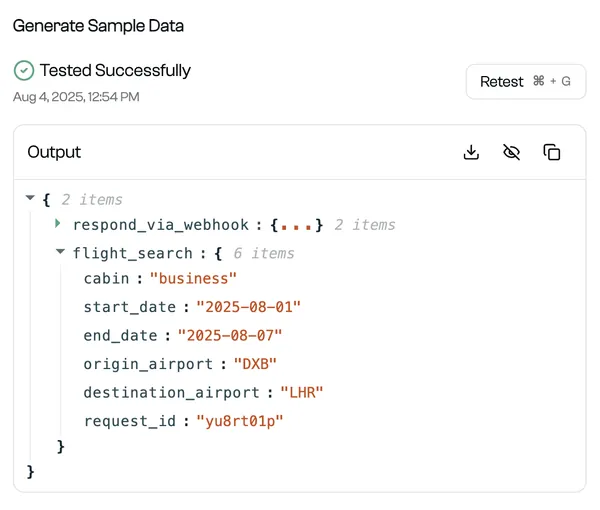Download the output data
This screenshot has height=510, width=600.
471,152
